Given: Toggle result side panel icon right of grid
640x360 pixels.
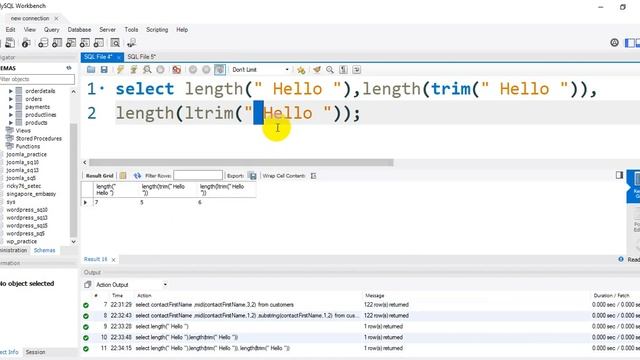Looking at the screenshot, I should click(x=620, y=175).
